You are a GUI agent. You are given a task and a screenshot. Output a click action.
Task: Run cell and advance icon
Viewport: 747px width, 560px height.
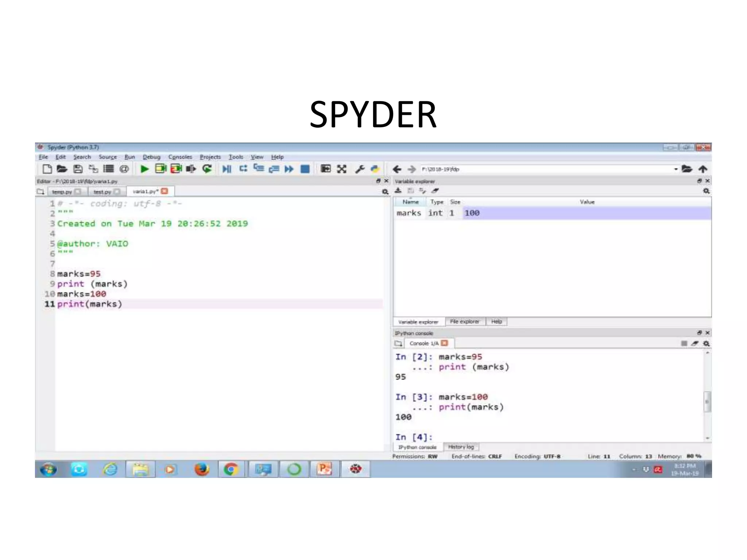[176, 169]
